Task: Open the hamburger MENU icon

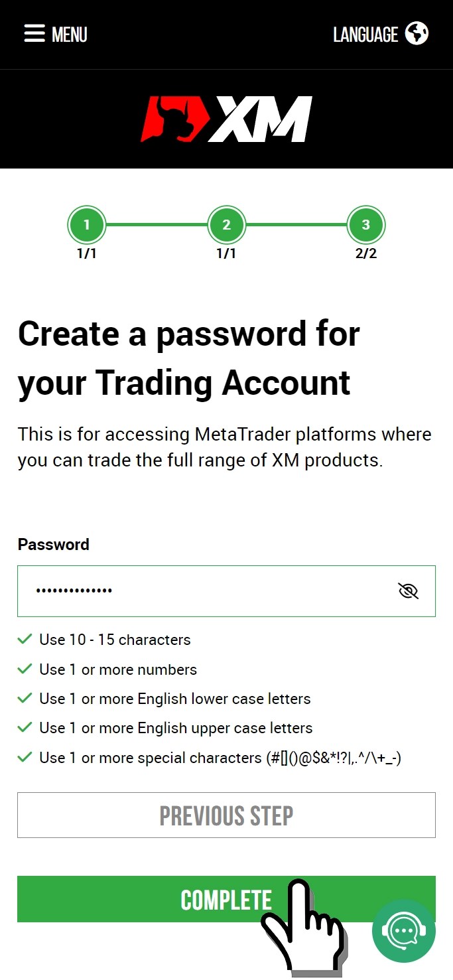Action: (34, 34)
